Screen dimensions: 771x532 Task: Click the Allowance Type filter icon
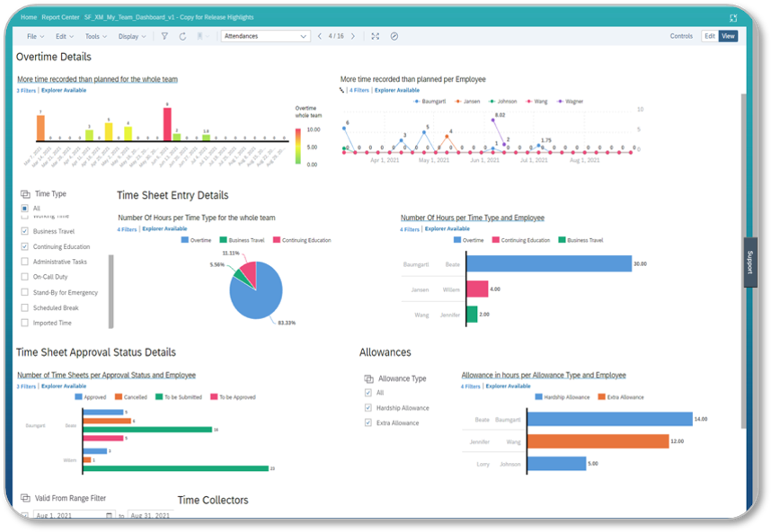click(x=368, y=379)
